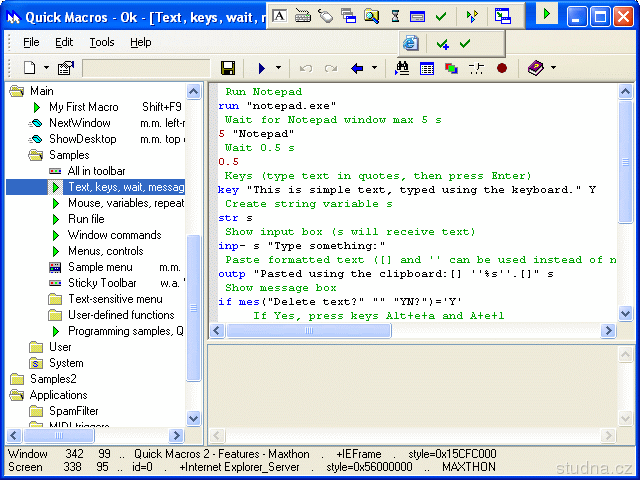Click the Save floppy disk icon

[x=228, y=68]
